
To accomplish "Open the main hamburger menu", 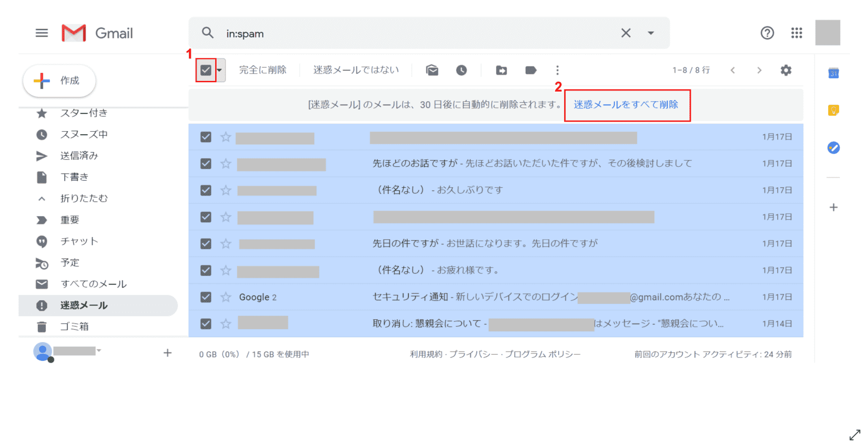I will [42, 33].
